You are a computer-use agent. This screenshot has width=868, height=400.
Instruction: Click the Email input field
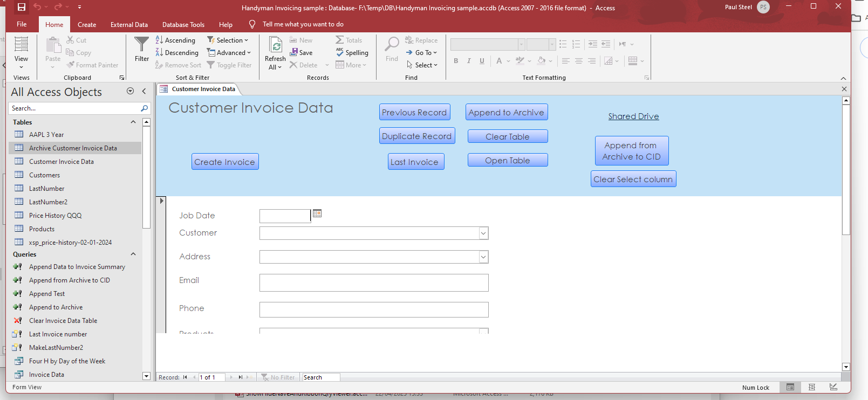tap(374, 282)
